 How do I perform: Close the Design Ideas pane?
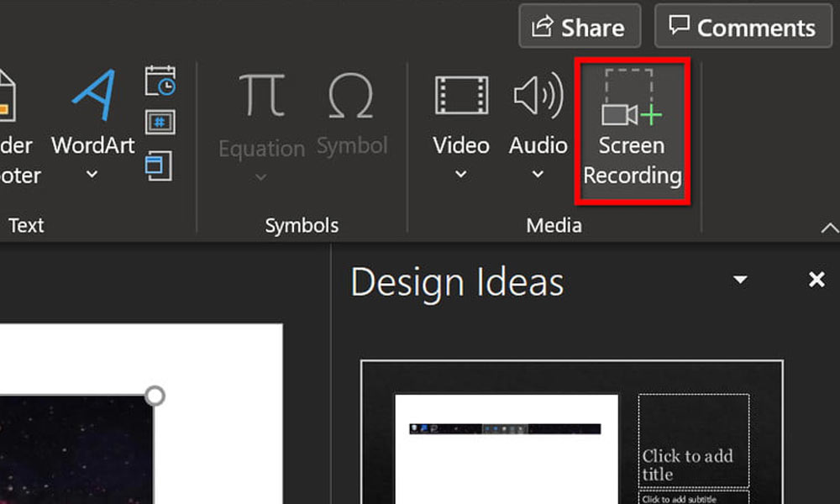point(816,280)
